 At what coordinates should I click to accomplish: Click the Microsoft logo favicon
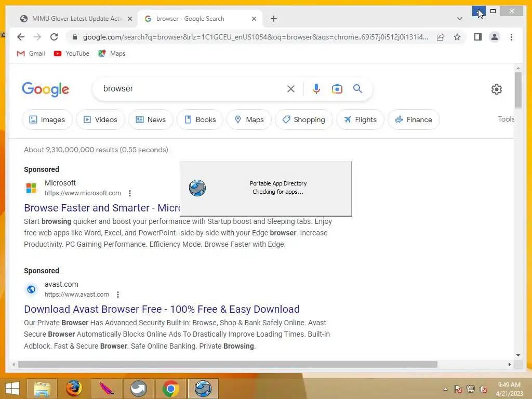click(31, 188)
